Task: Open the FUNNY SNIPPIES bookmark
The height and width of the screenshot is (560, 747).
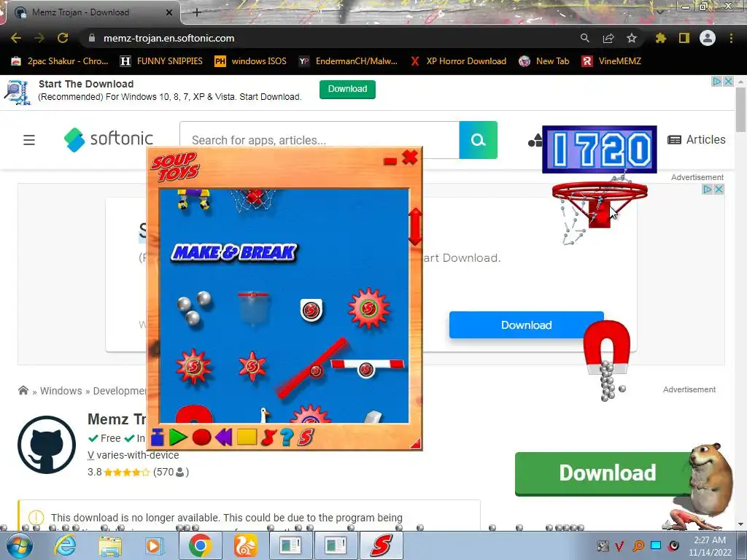Action: (161, 61)
